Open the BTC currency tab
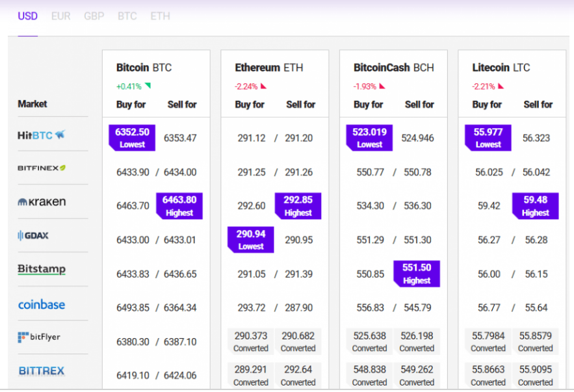 click(127, 16)
